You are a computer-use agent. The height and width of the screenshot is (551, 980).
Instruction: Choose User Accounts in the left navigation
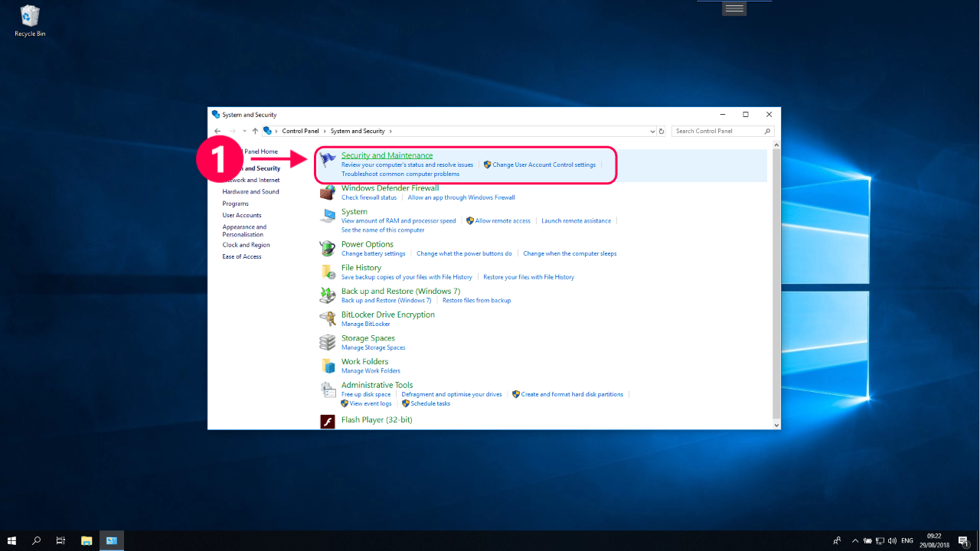tap(242, 215)
